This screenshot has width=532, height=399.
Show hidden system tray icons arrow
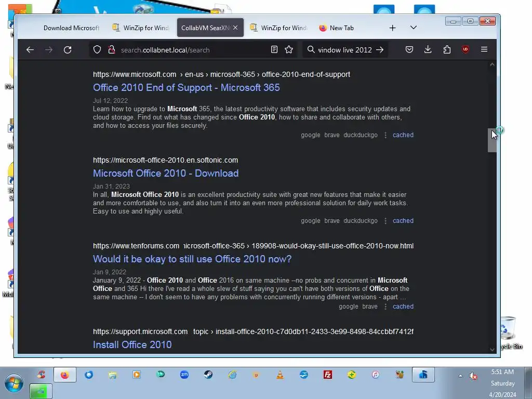coord(460,376)
